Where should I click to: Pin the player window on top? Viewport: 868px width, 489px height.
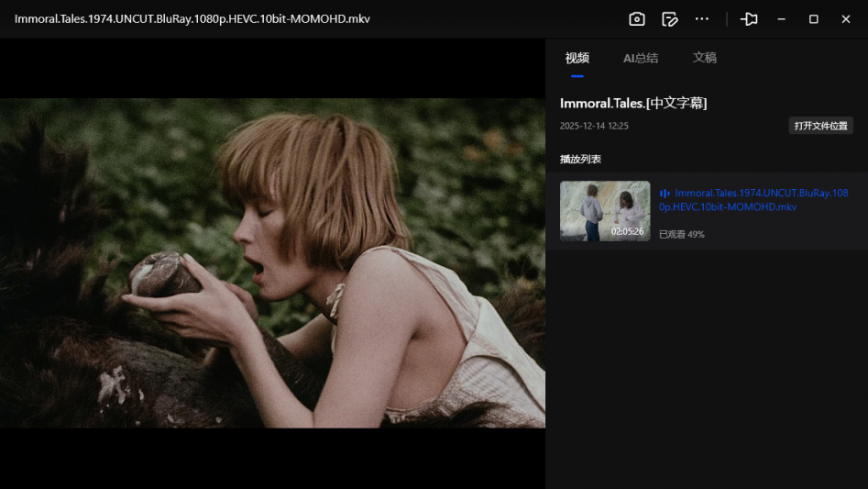click(x=749, y=19)
